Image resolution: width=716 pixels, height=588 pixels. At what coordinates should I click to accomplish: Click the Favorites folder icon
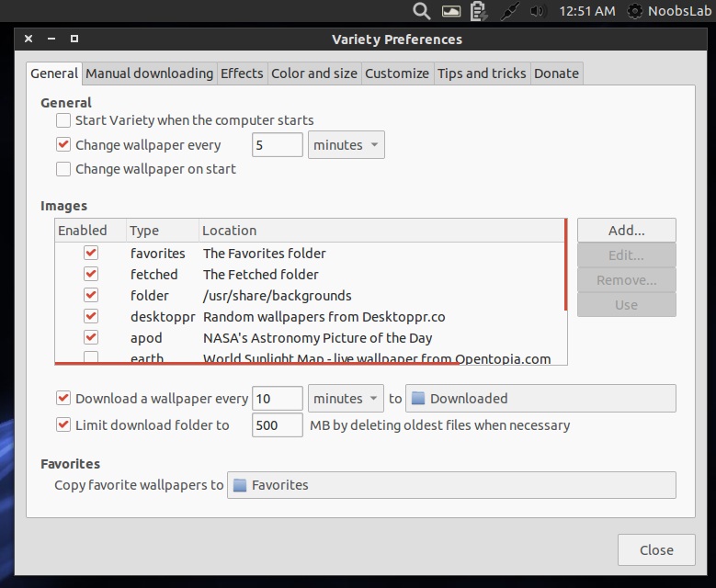(240, 485)
